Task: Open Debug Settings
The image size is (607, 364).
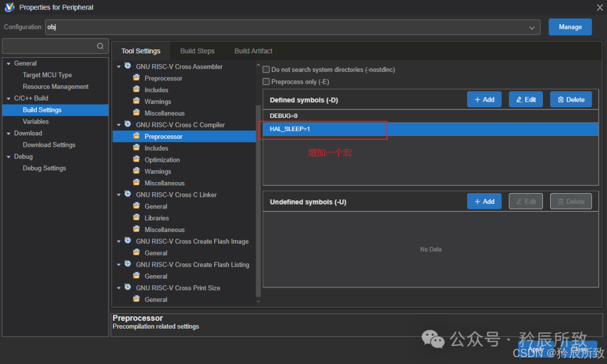Action: tap(44, 169)
